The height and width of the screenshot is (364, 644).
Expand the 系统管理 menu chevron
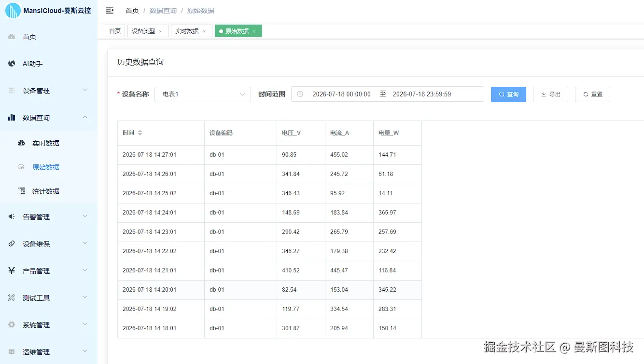click(85, 324)
